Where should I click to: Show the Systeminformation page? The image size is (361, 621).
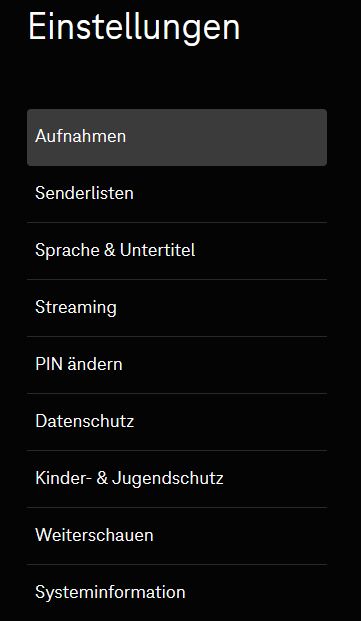(x=177, y=593)
